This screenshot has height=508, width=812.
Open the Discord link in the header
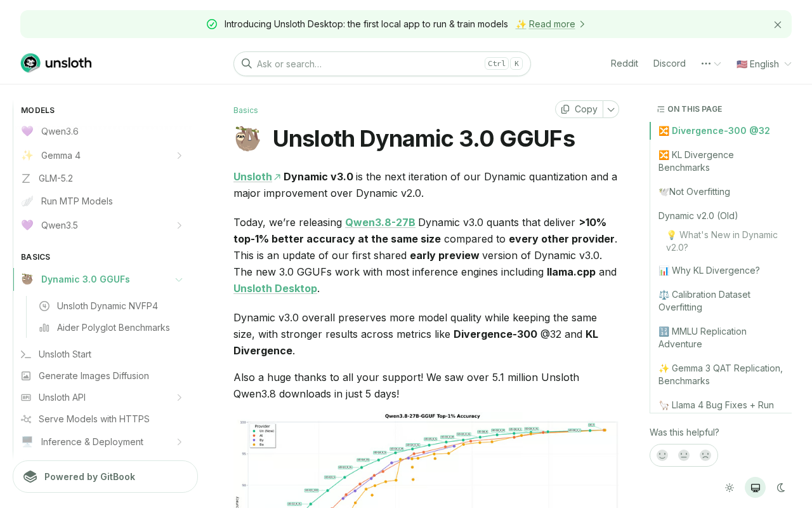coord(669,63)
